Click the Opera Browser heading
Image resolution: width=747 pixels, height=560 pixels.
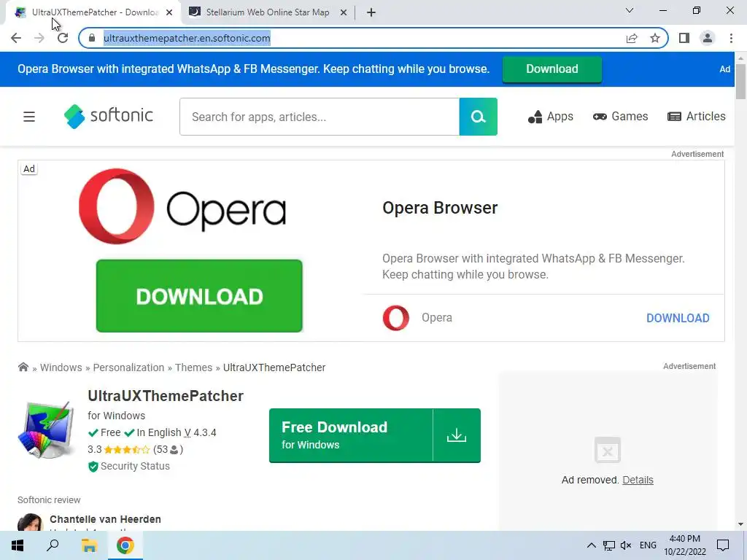(x=440, y=208)
